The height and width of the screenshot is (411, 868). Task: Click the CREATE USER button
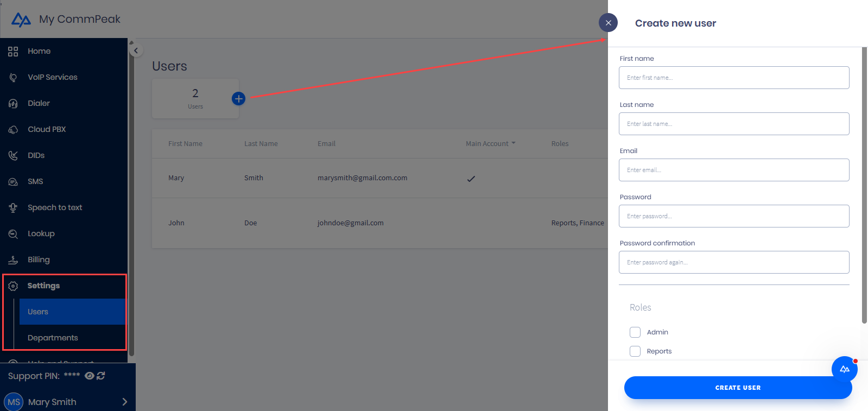[x=738, y=388]
